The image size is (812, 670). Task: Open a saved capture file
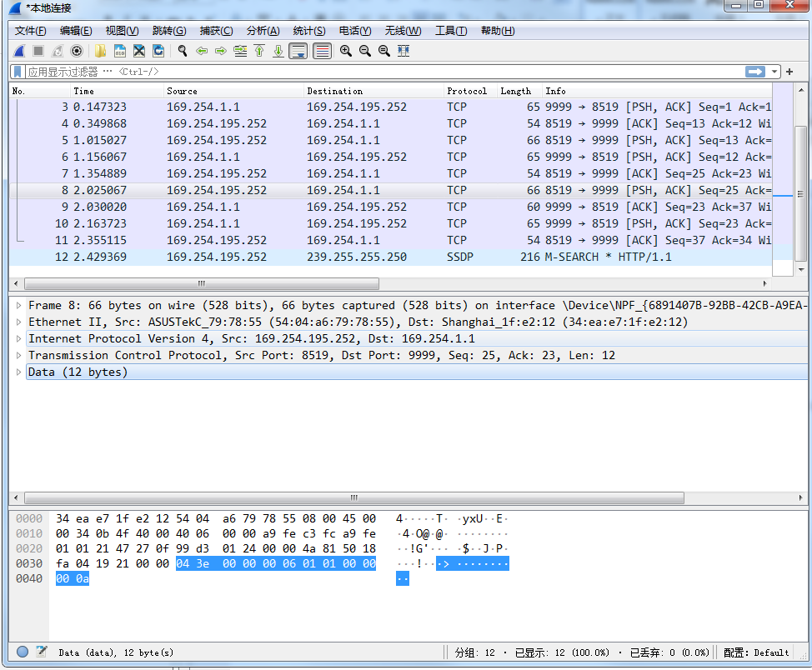click(98, 51)
